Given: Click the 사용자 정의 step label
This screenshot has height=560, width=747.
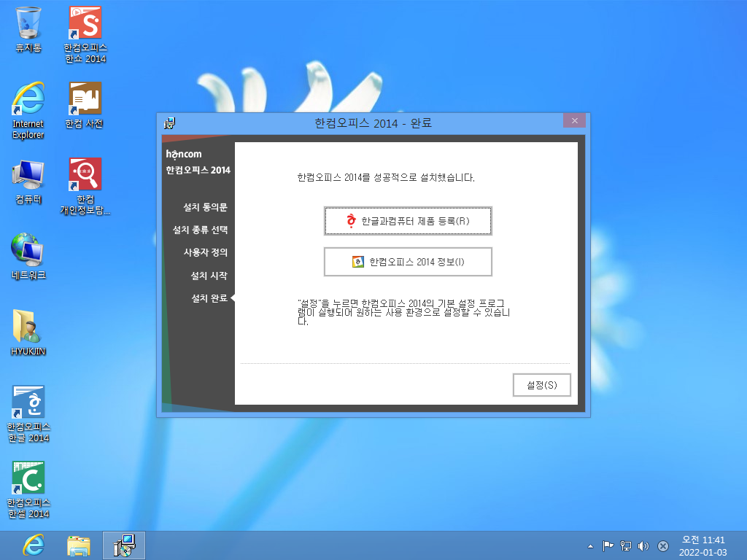Looking at the screenshot, I should [x=206, y=252].
